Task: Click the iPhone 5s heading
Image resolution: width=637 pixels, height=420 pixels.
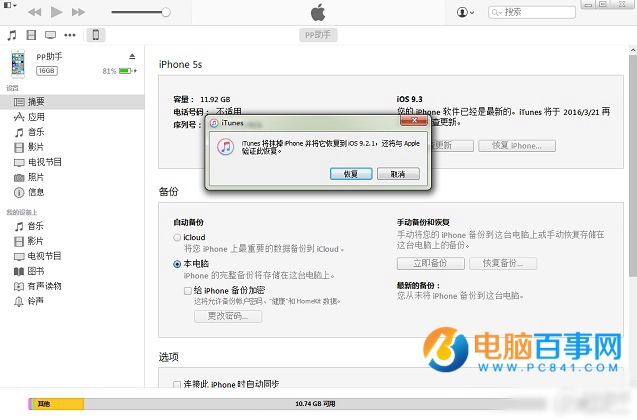Action: [x=180, y=65]
